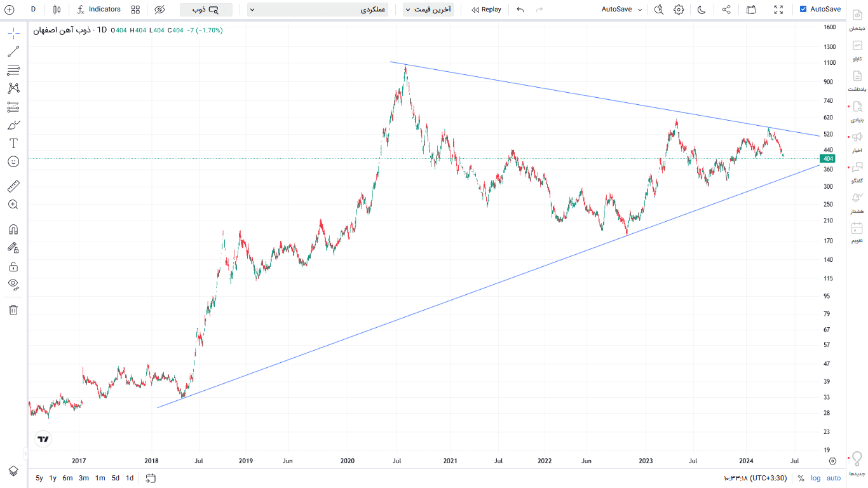This screenshot has width=868, height=488.
Task: Open the تابلو board panel
Action: pos(857,50)
